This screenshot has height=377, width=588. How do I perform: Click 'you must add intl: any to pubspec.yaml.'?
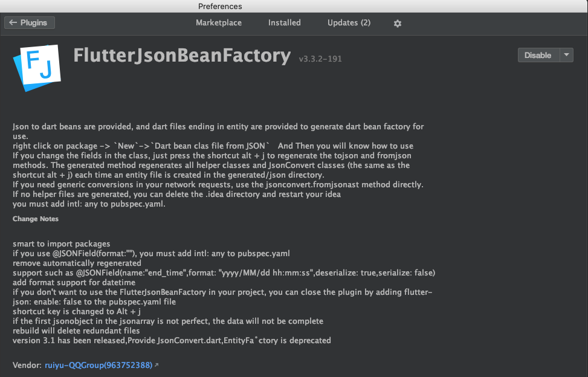coord(89,204)
